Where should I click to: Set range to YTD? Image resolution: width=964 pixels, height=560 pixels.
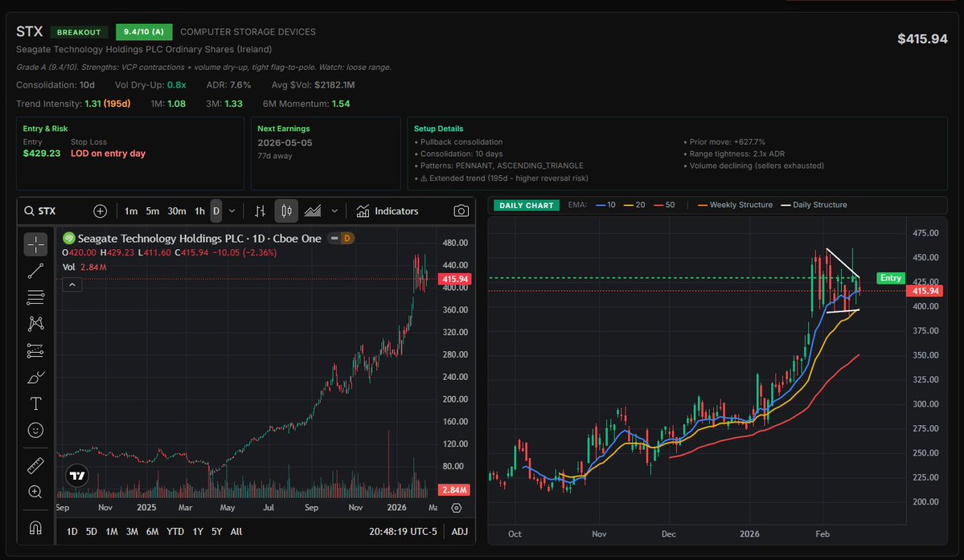(175, 532)
